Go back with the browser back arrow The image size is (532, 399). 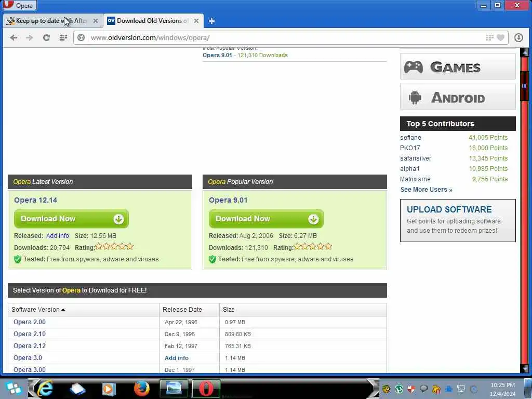[14, 37]
